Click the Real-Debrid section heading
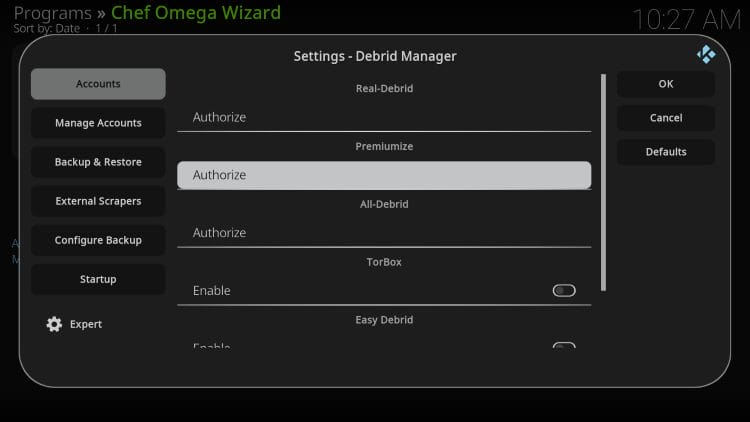 click(384, 89)
